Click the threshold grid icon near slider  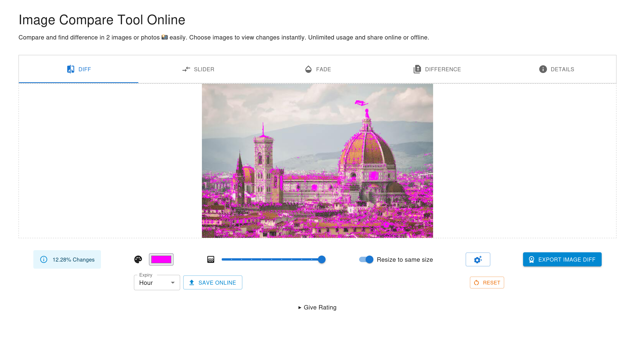211,259
